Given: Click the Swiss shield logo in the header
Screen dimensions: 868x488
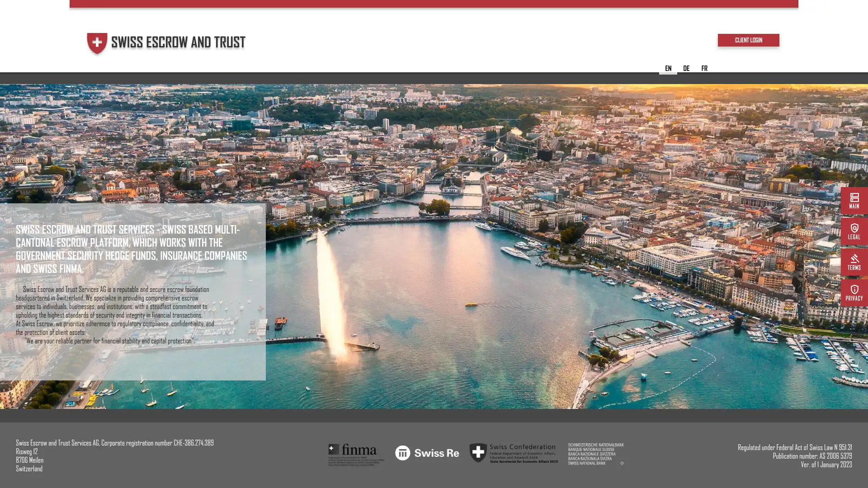Looking at the screenshot, I should (97, 43).
